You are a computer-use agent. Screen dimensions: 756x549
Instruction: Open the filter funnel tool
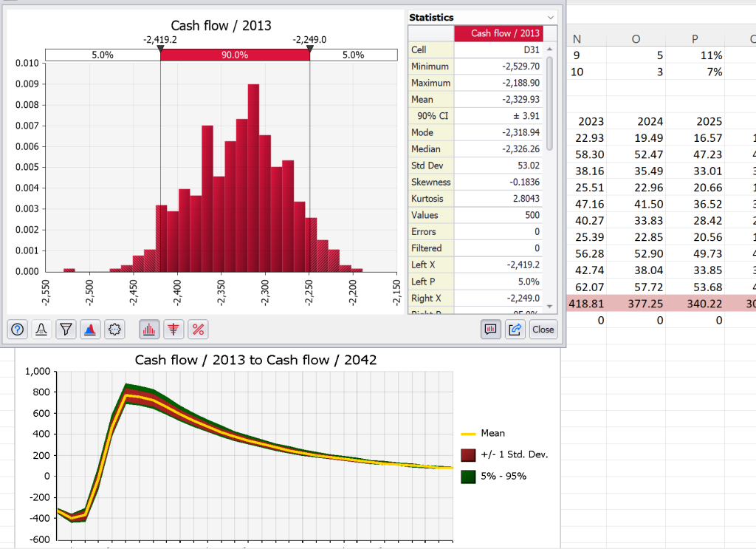[x=66, y=330]
